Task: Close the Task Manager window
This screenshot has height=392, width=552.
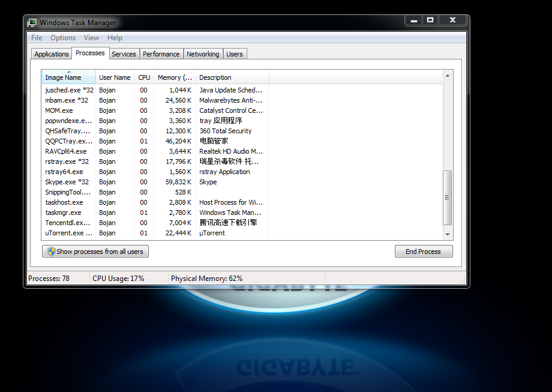Action: tap(453, 20)
